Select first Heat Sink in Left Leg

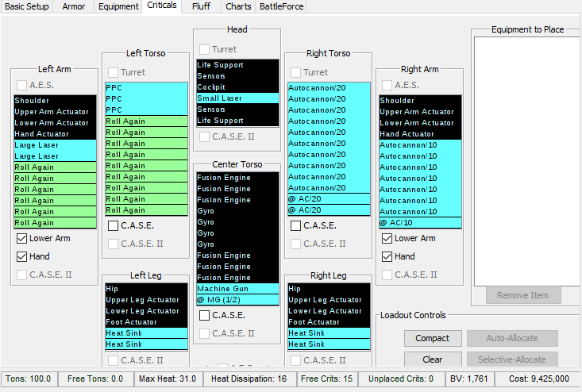pos(146,333)
